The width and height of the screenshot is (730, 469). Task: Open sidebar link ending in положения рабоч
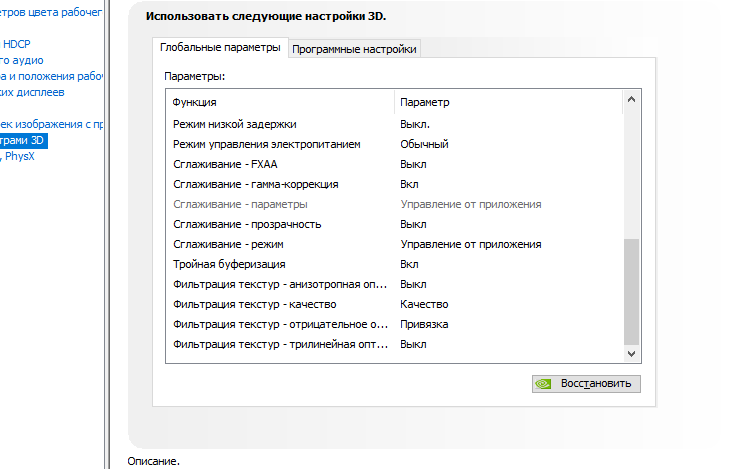pyautogui.click(x=51, y=76)
